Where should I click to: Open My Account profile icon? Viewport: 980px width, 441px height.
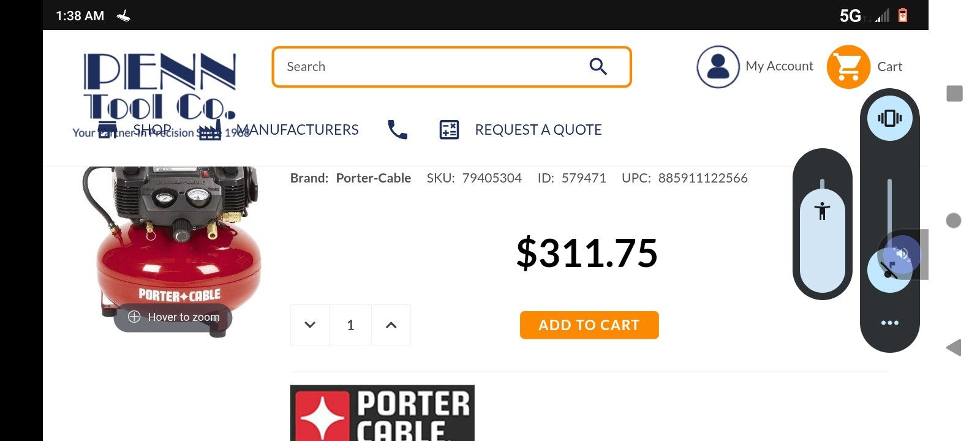click(718, 67)
